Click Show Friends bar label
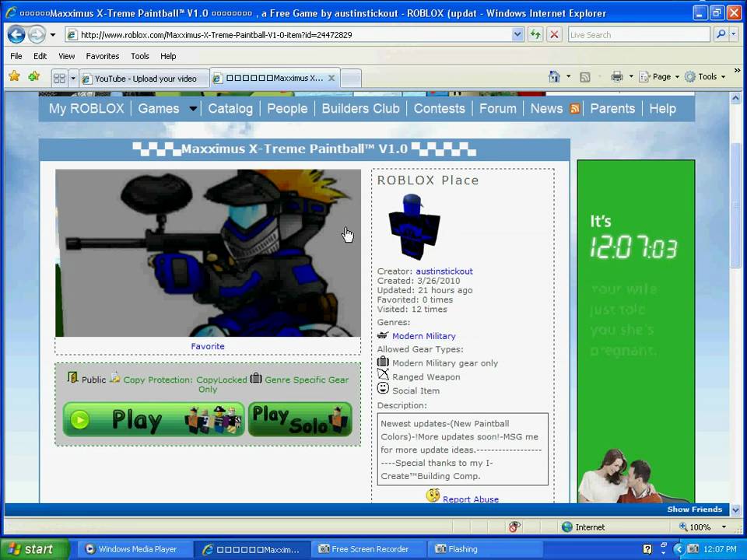The width and height of the screenshot is (747, 560). coord(695,509)
